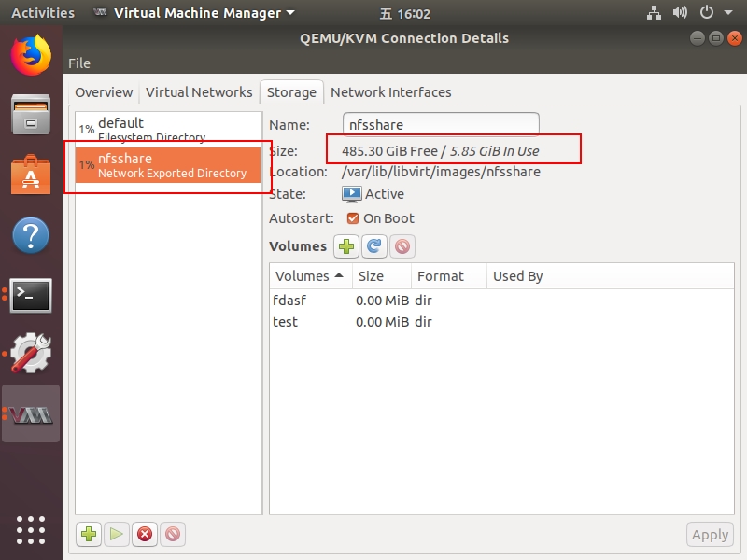
Task: Open Terminal from the dock
Action: (31, 295)
